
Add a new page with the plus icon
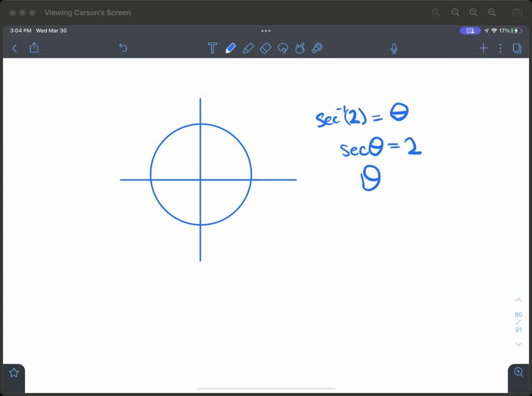click(x=483, y=48)
